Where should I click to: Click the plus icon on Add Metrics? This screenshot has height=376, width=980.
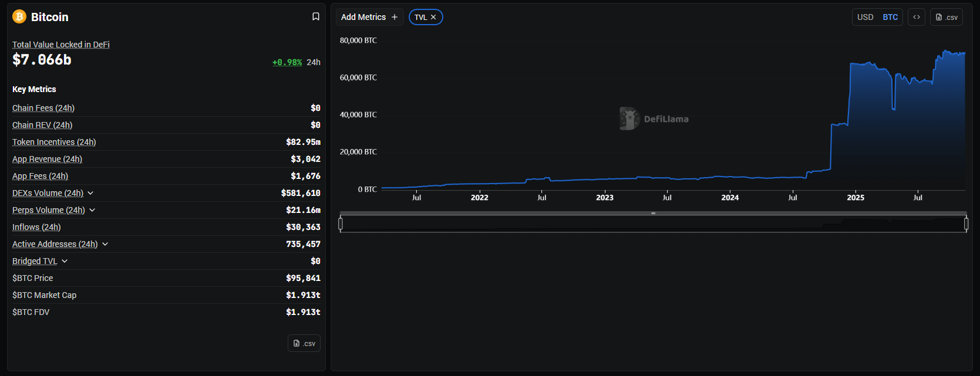click(395, 17)
